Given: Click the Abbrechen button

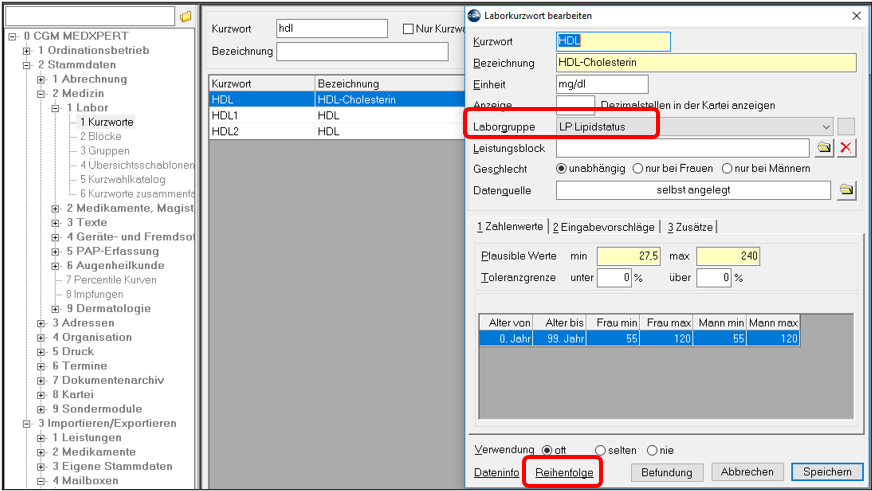Looking at the screenshot, I should tap(747, 472).
